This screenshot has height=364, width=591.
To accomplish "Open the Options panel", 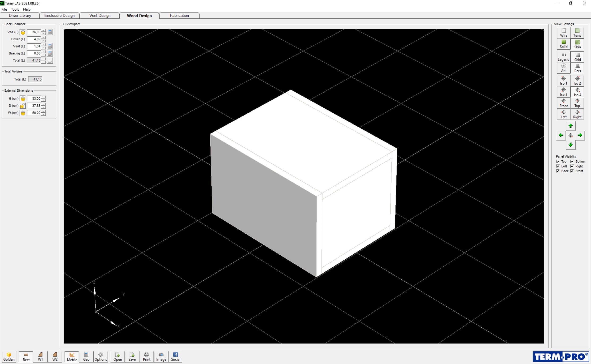I will 100,357.
